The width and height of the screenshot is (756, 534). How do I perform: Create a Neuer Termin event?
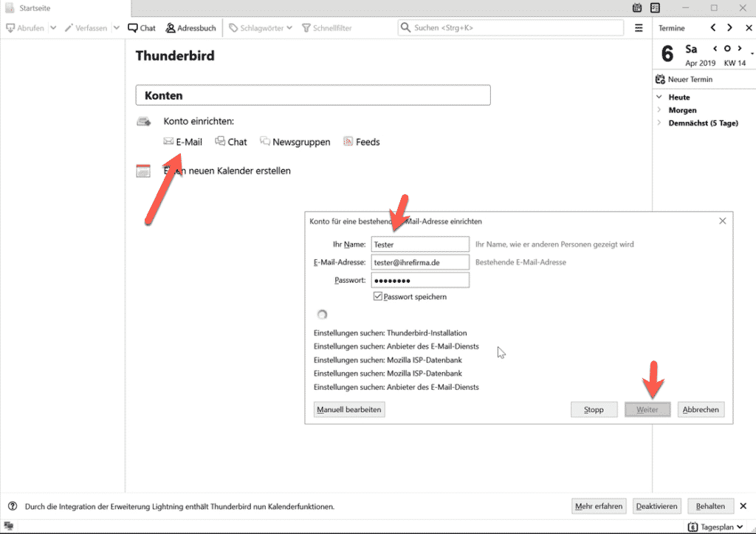click(x=684, y=79)
